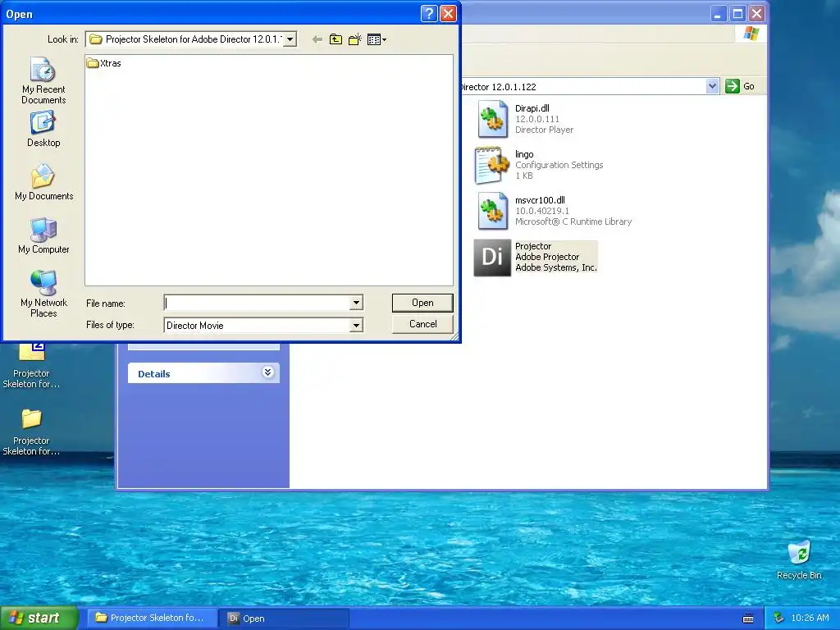Select Desktop in the places bar
This screenshot has height=630, width=840.
43,129
